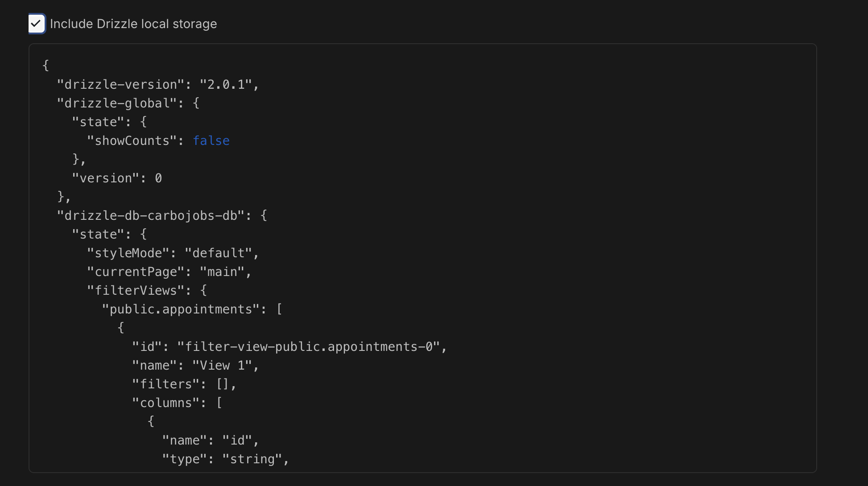
Task: Click the "main" string value
Action: (x=222, y=272)
